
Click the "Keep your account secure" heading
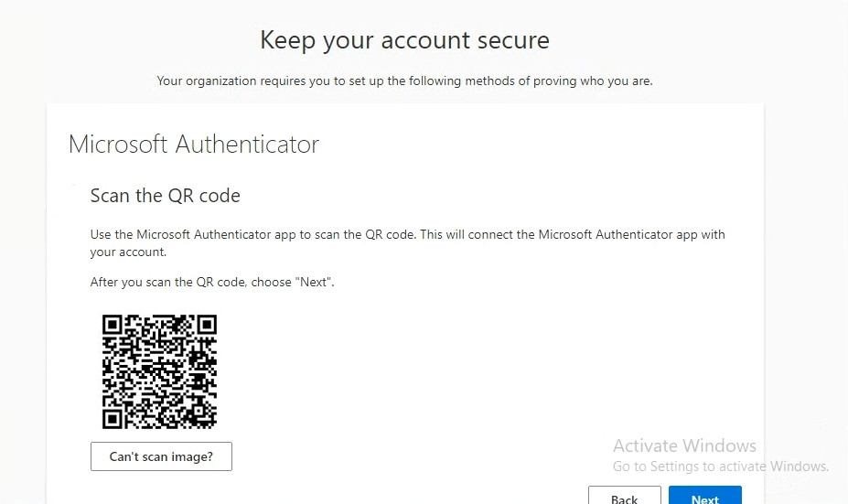click(404, 40)
